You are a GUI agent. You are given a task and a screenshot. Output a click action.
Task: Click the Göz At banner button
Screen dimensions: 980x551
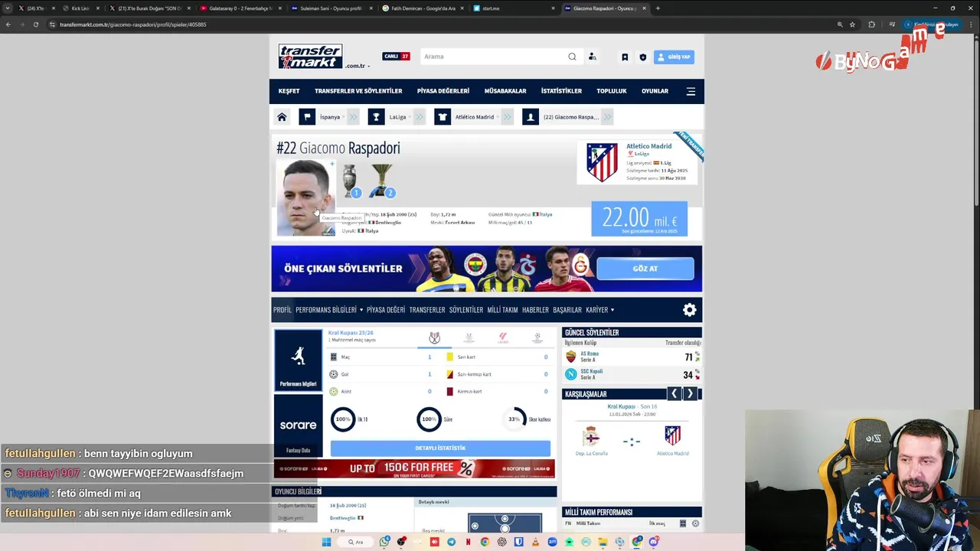point(645,269)
